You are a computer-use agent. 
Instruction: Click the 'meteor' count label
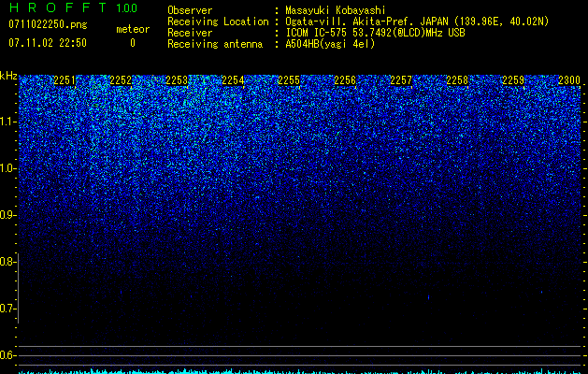(133, 29)
